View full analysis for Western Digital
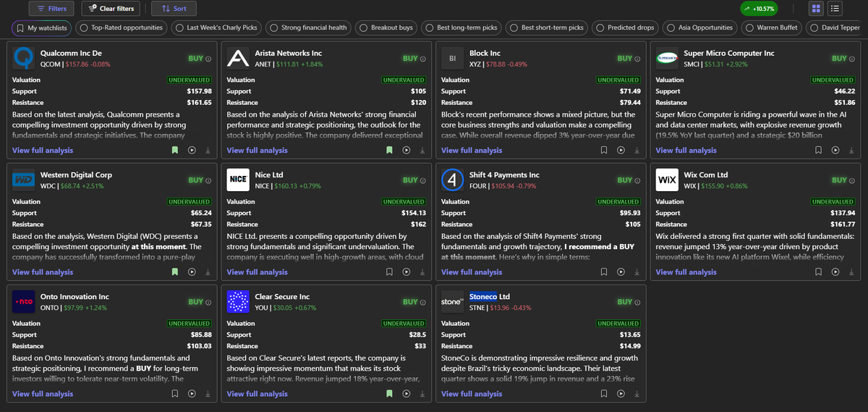This screenshot has width=868, height=412. coord(43,272)
